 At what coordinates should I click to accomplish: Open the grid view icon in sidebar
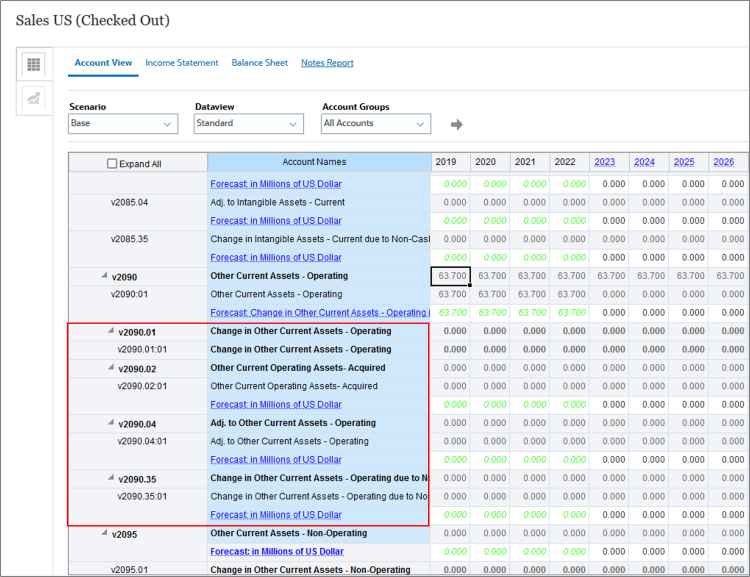click(34, 65)
